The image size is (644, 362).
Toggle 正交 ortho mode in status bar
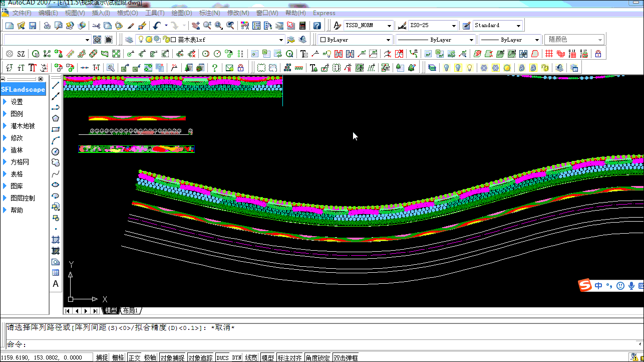pyautogui.click(x=134, y=357)
